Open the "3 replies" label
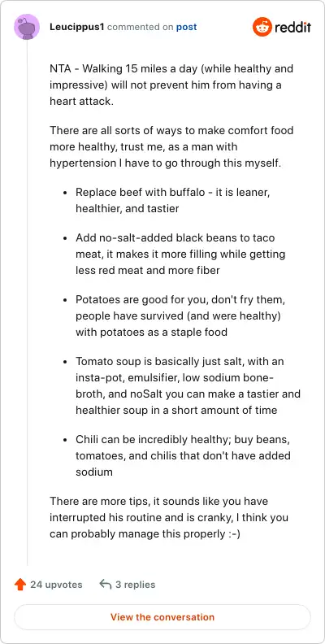This screenshot has width=325, height=644. click(136, 585)
